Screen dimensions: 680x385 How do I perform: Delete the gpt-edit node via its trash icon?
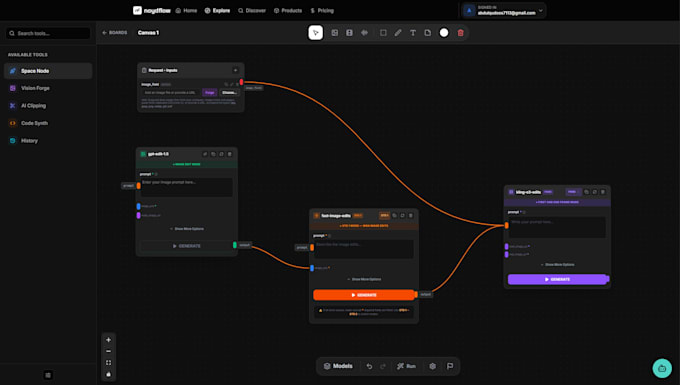230,154
